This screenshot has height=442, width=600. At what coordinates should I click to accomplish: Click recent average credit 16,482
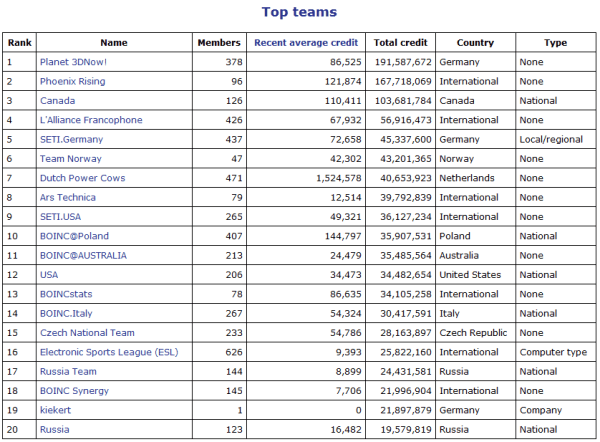click(x=346, y=429)
